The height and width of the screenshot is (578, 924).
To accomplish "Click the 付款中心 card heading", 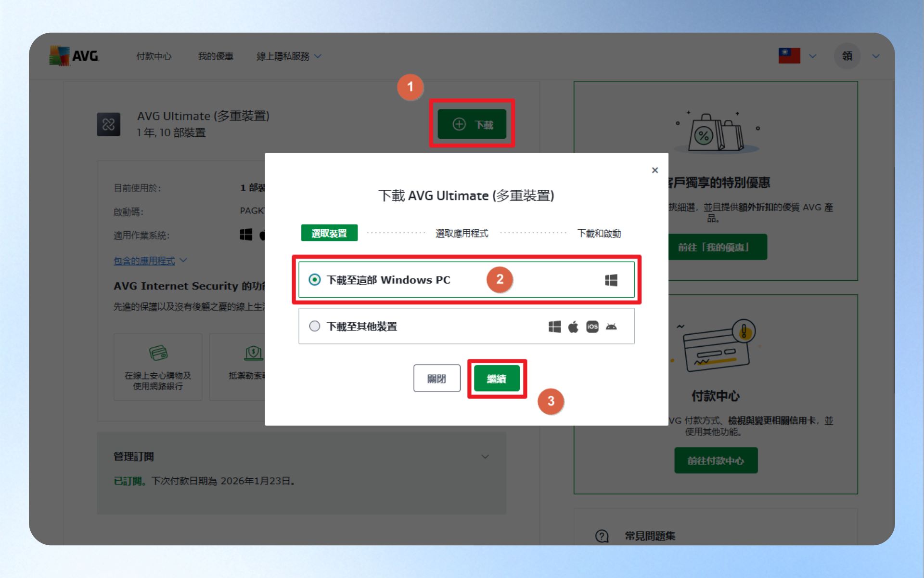I will [716, 396].
